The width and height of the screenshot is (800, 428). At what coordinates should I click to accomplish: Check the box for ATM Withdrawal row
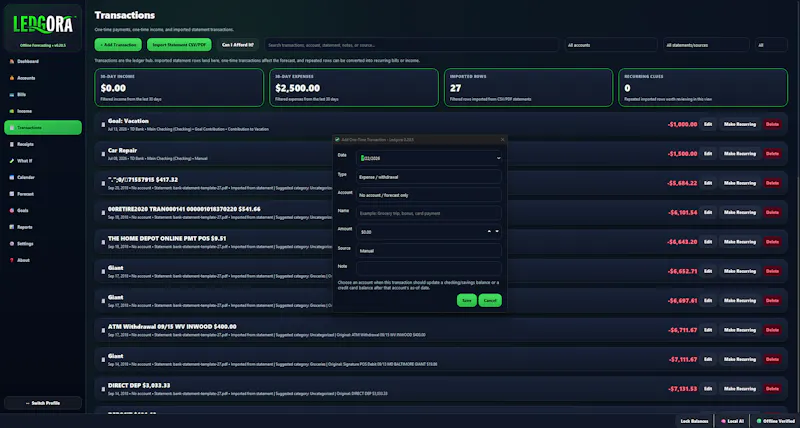tap(103, 330)
